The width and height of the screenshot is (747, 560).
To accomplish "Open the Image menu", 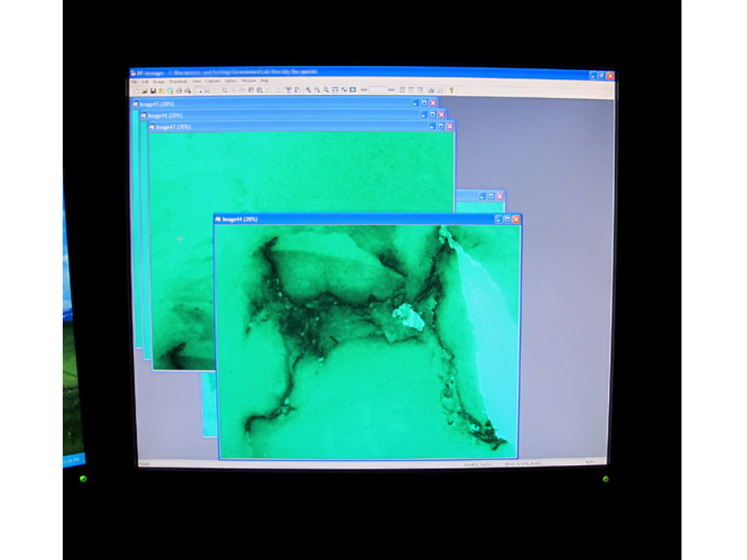I will [x=158, y=82].
